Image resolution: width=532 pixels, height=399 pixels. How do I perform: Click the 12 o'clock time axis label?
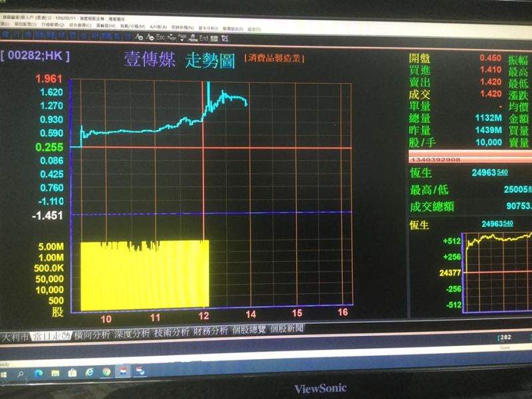point(203,317)
